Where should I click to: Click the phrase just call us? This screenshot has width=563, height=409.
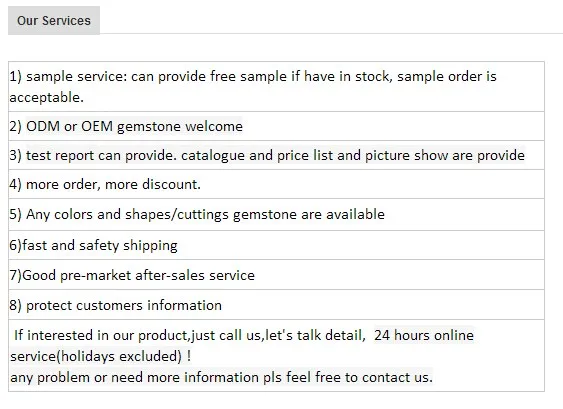[x=227, y=335]
